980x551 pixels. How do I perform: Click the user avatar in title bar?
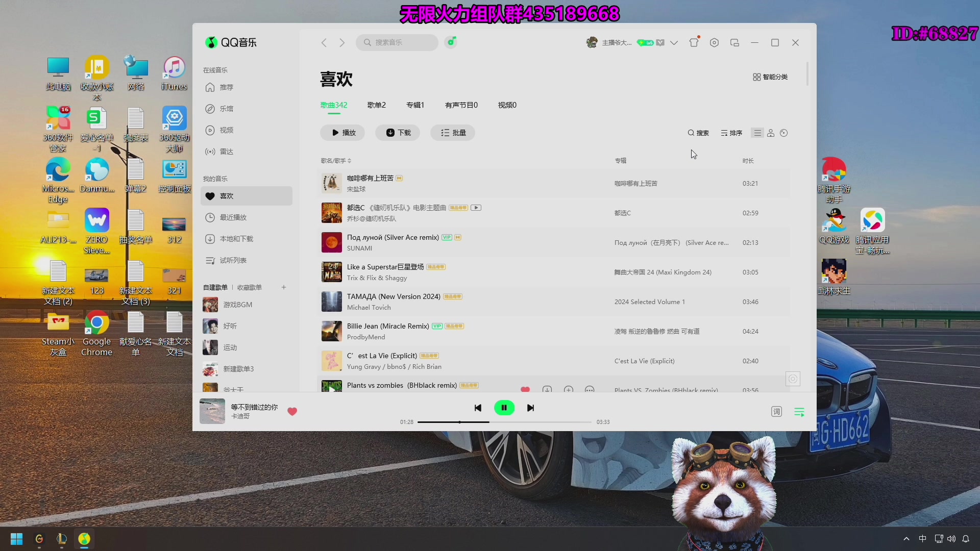(x=592, y=42)
